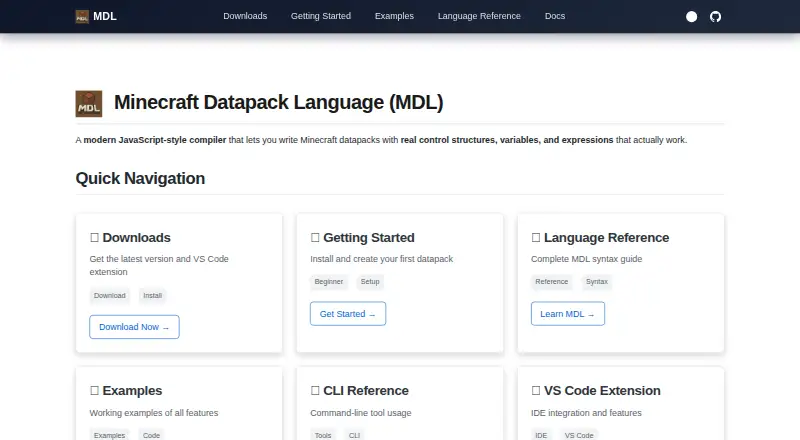Click the Learn MDL button
This screenshot has height=440, width=800.
[x=568, y=313]
